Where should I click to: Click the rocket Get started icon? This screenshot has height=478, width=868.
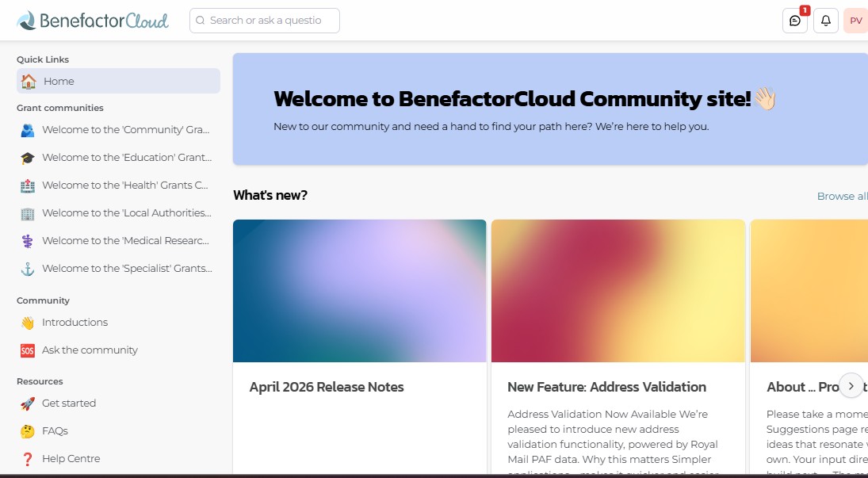click(x=28, y=403)
